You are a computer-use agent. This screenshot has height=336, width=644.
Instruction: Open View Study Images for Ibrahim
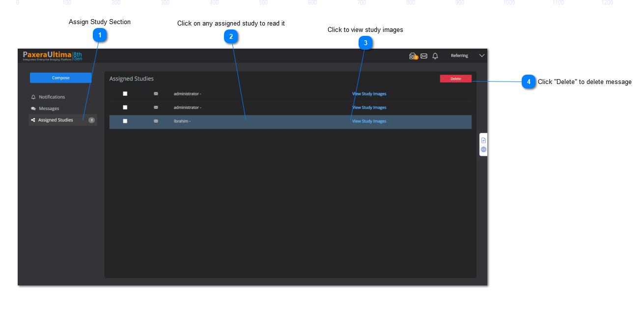(x=369, y=121)
